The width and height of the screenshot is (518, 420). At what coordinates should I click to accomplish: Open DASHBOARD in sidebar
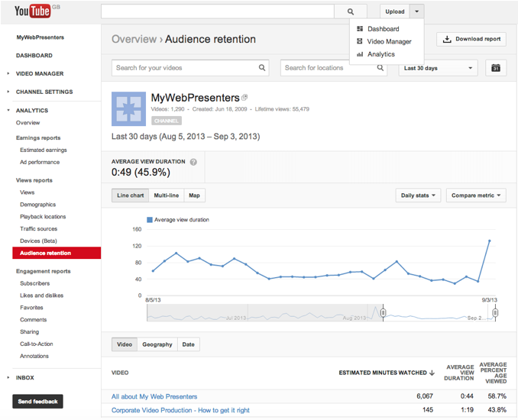click(x=34, y=56)
